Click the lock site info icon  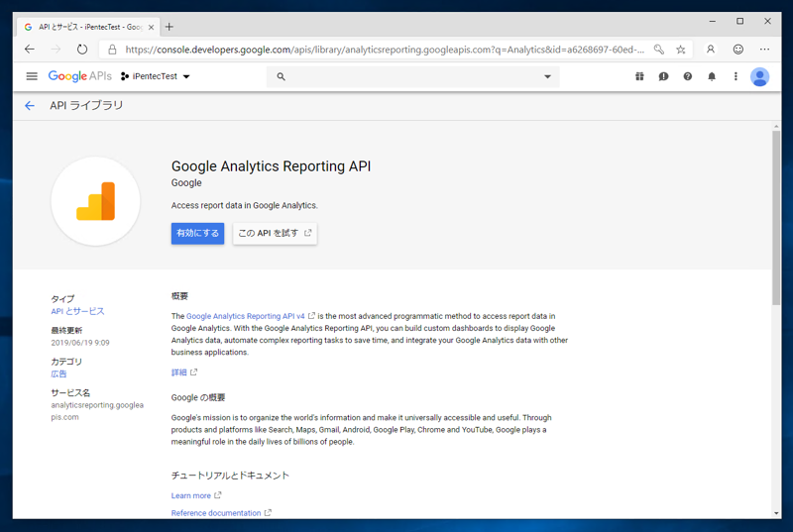coord(112,50)
